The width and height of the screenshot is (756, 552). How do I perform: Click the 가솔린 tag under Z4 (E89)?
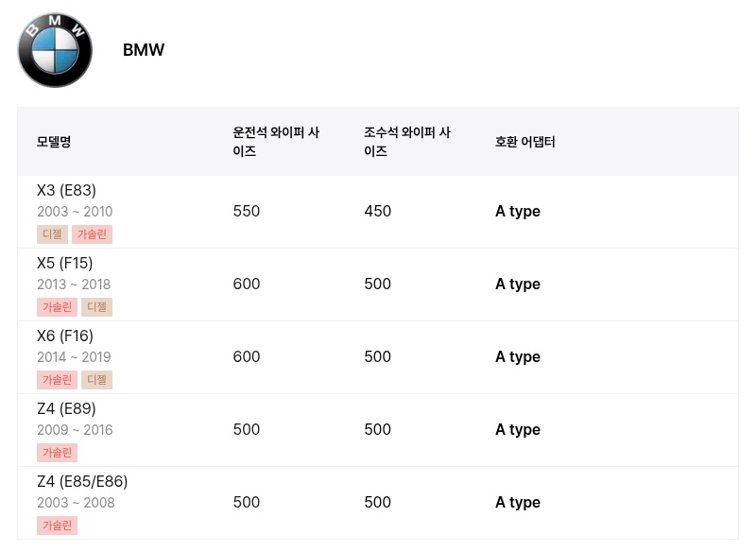point(57,453)
